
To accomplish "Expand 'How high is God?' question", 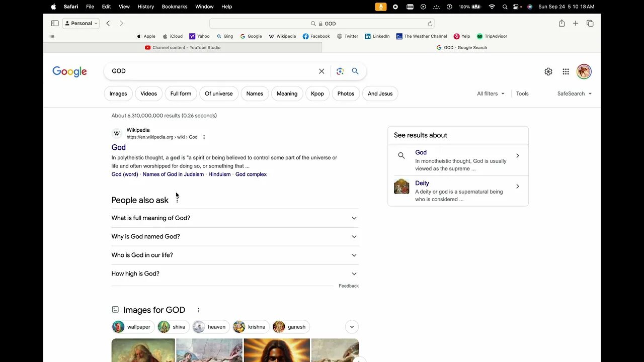I will pyautogui.click(x=235, y=274).
